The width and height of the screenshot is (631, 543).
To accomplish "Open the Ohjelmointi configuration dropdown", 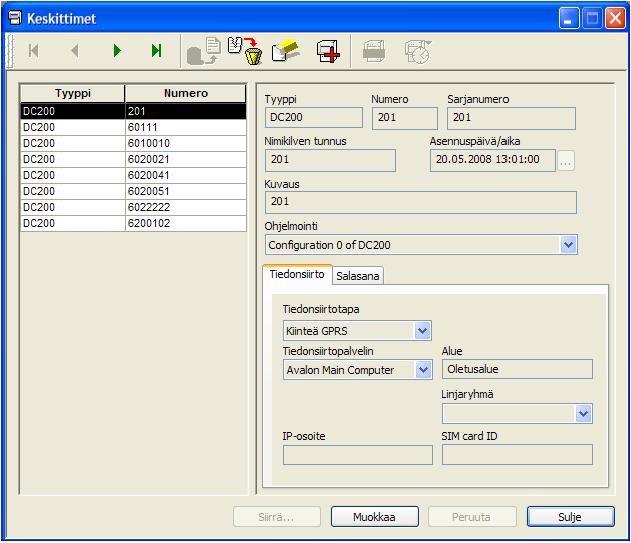I will click(568, 245).
